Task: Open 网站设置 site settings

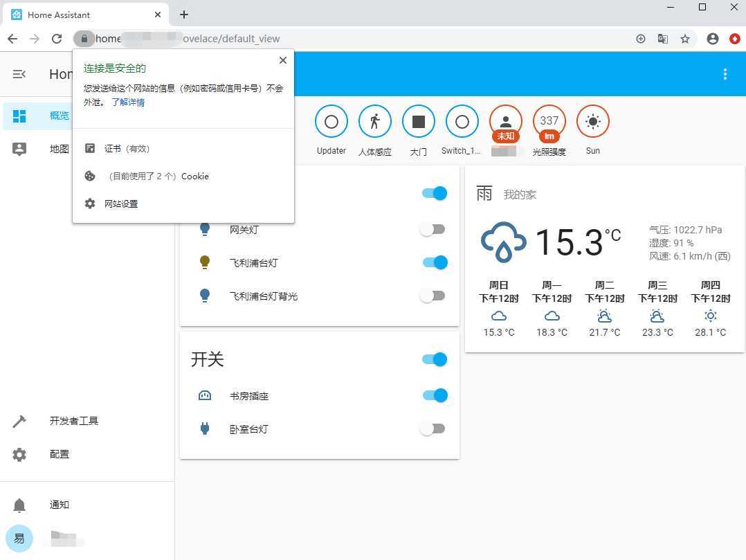Action: pyautogui.click(x=183, y=204)
